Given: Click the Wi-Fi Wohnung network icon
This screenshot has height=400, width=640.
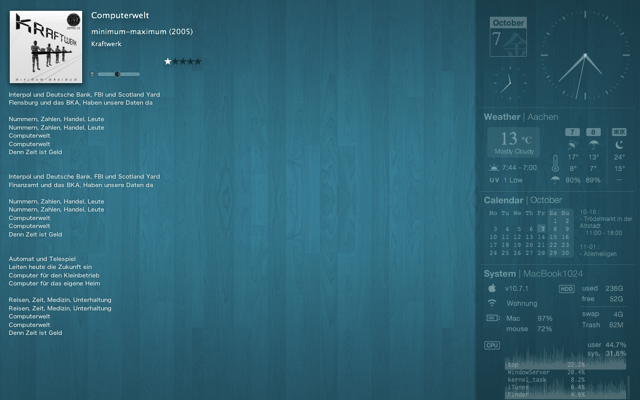Looking at the screenshot, I should [491, 303].
